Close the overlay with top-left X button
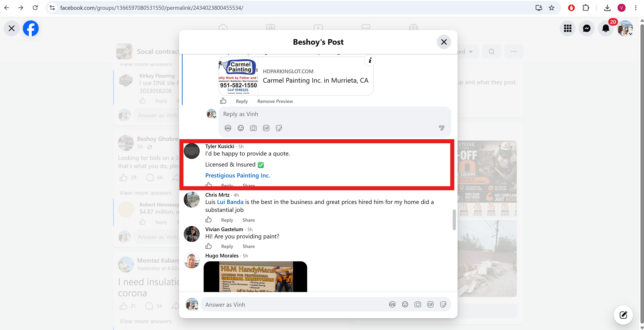Viewport: 644px width, 330px height. (x=11, y=28)
